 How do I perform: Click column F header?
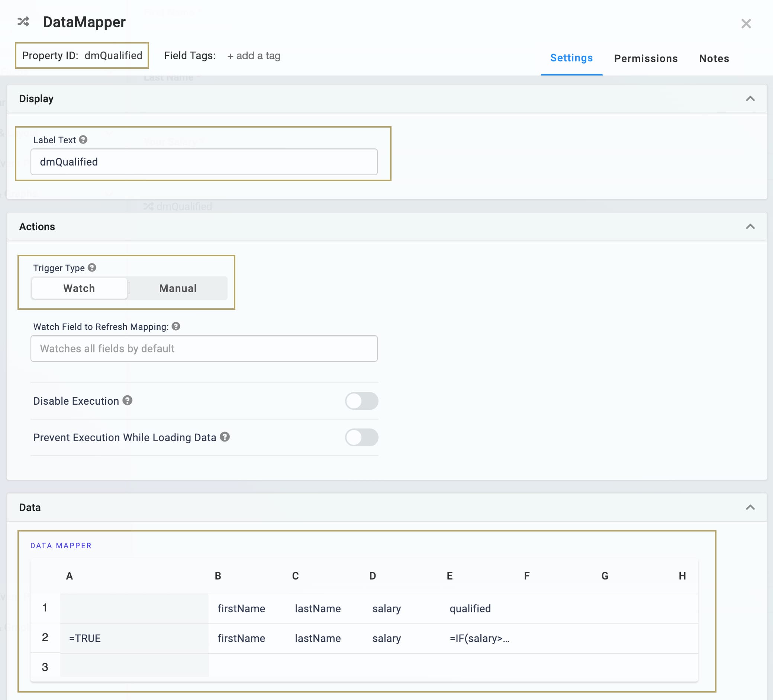tap(527, 576)
